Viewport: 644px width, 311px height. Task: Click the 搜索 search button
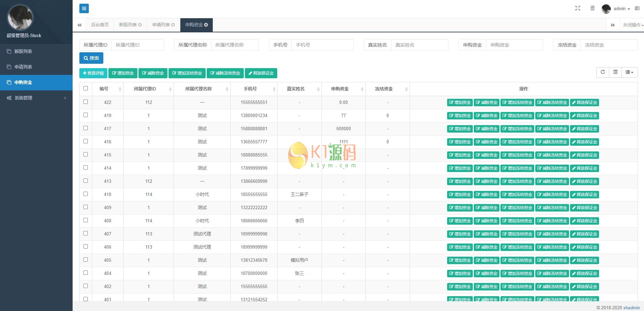[91, 58]
